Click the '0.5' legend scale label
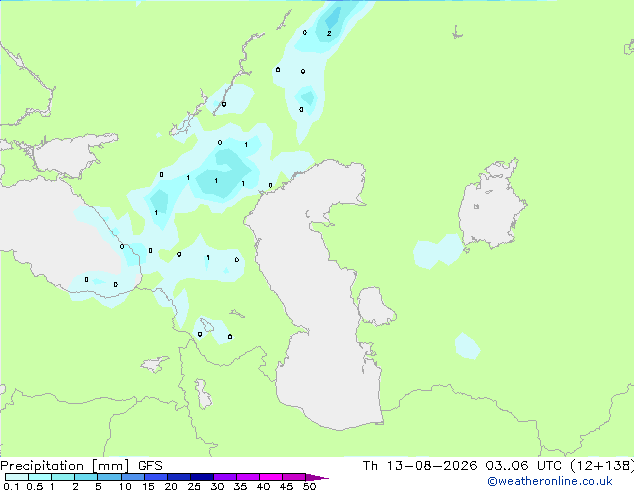This screenshot has width=634, height=490. tap(35, 486)
